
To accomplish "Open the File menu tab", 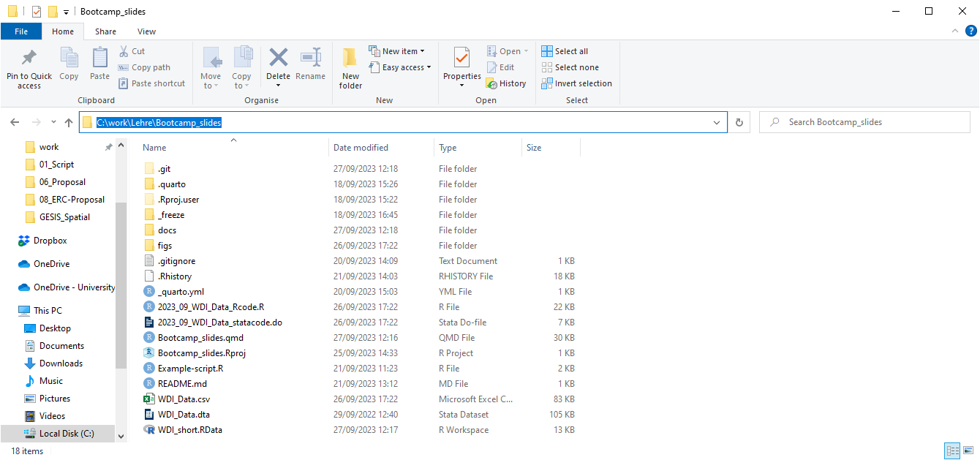I will pos(21,31).
